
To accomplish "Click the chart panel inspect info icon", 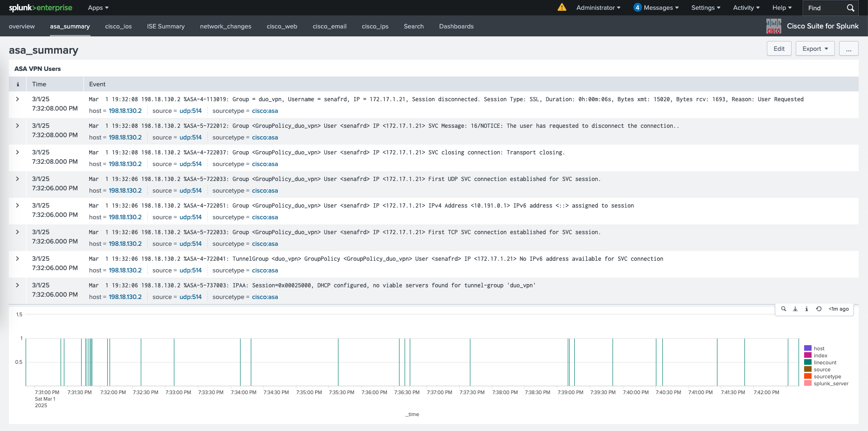I will point(806,309).
